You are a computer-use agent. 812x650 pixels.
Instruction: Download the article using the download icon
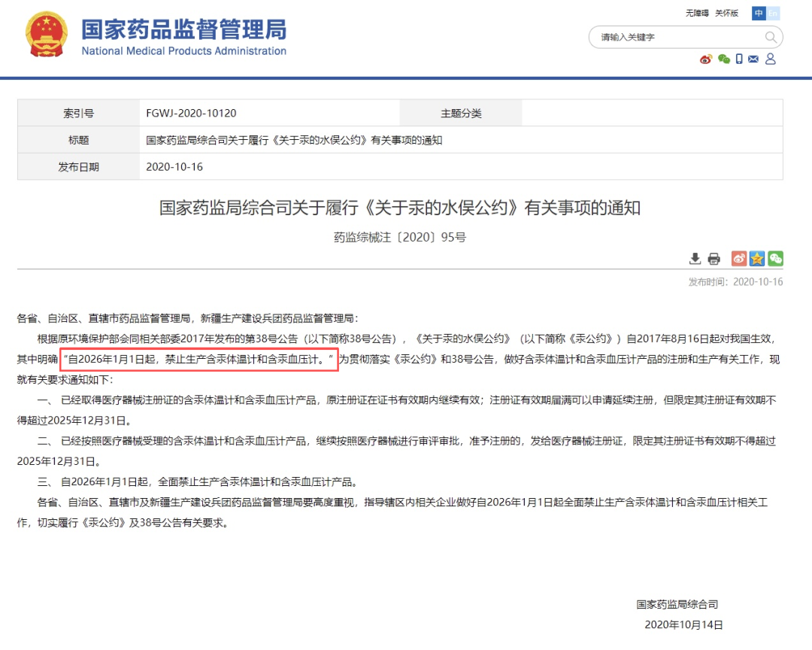point(695,259)
